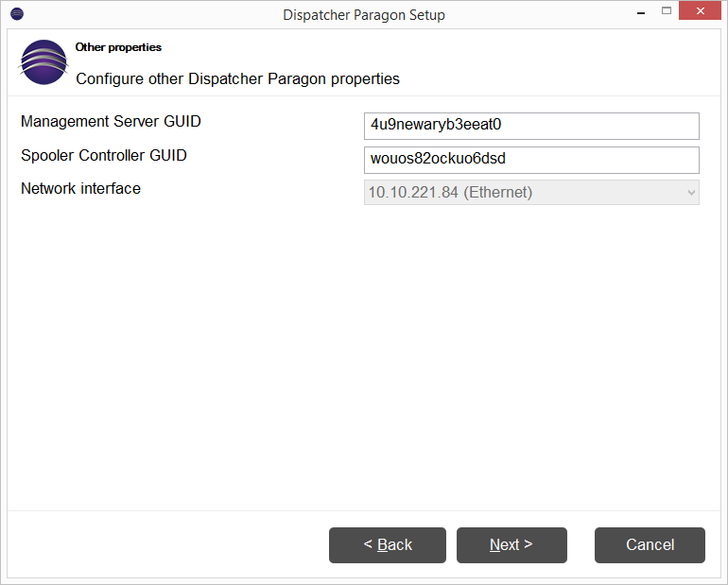This screenshot has width=728, height=585.
Task: Minimize the setup window
Action: (x=641, y=12)
